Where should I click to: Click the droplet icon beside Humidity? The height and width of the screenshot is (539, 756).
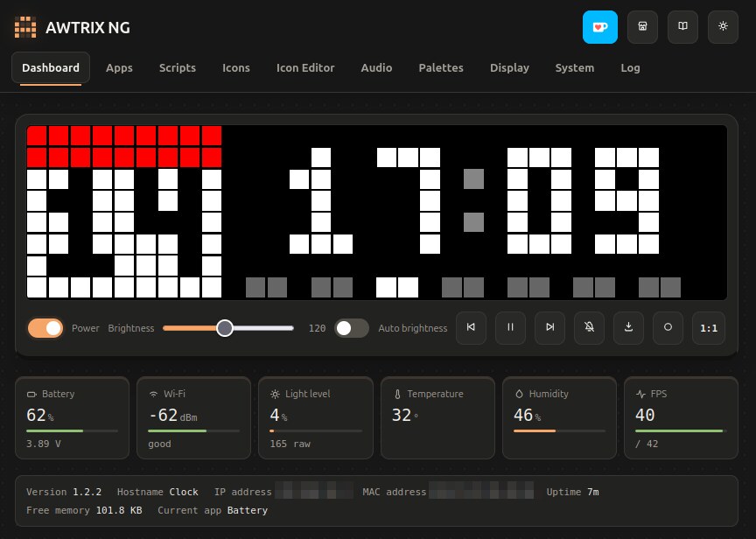tap(519, 395)
